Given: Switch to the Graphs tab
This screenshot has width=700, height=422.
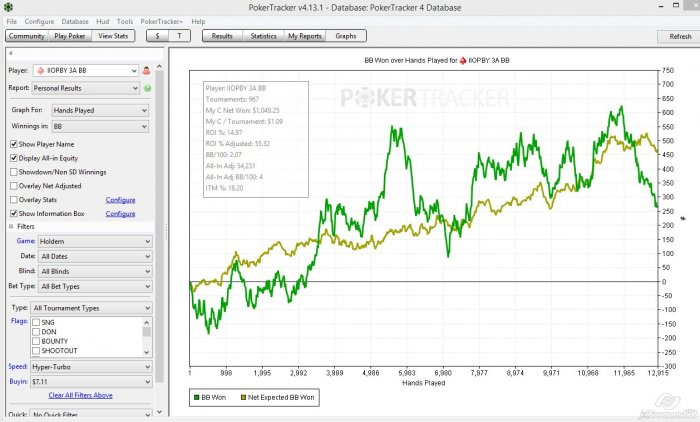Looking at the screenshot, I should click(x=346, y=36).
